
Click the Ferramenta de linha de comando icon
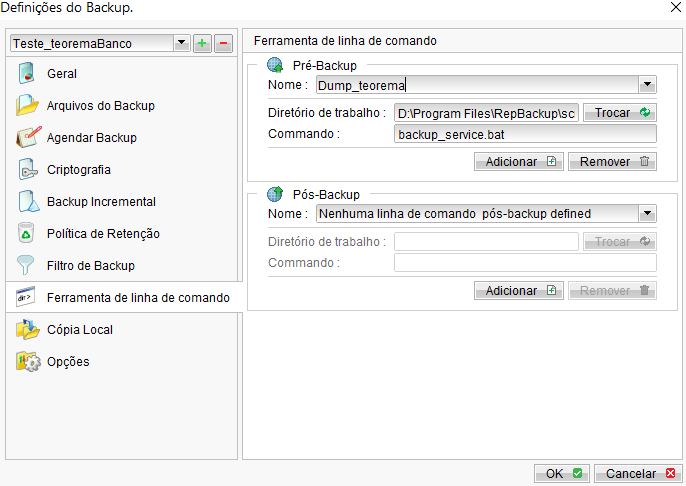[x=25, y=297]
